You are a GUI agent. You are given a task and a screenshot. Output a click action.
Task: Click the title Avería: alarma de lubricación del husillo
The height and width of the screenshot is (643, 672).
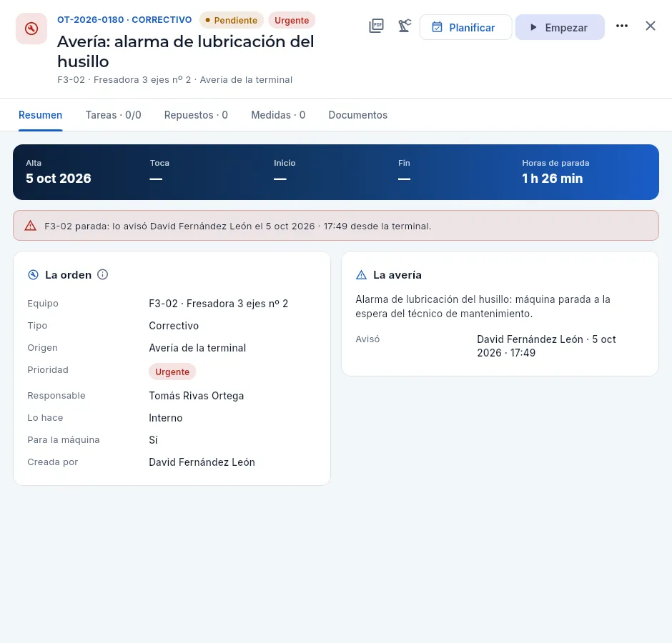point(186,52)
